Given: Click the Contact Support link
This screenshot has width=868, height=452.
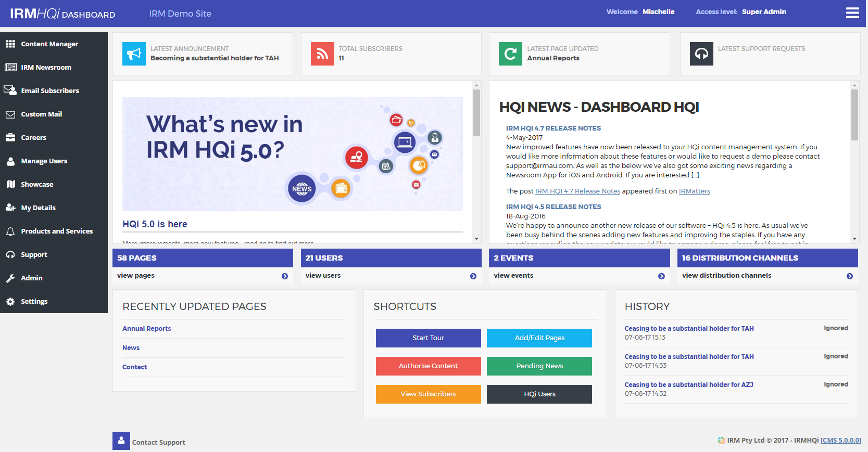Looking at the screenshot, I should coord(158,443).
